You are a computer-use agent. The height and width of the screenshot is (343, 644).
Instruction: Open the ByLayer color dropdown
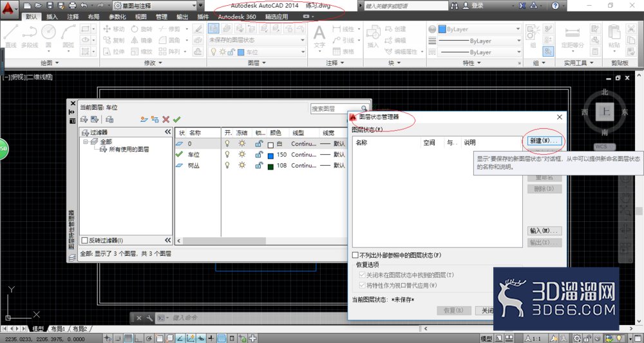click(480, 29)
